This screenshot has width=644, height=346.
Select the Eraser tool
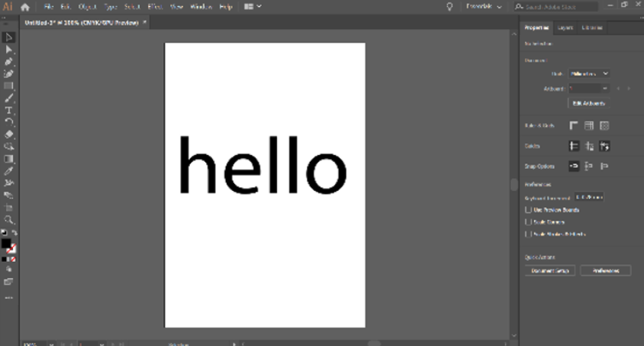[x=8, y=134]
